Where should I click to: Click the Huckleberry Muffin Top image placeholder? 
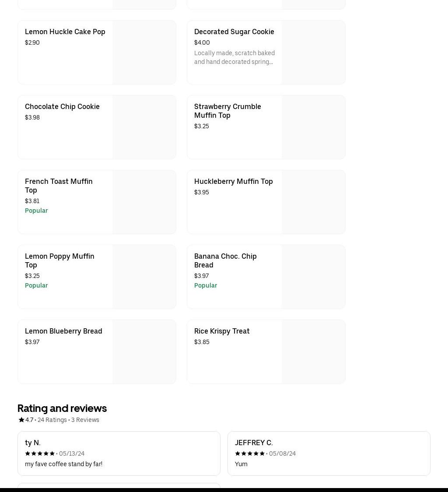click(313, 202)
